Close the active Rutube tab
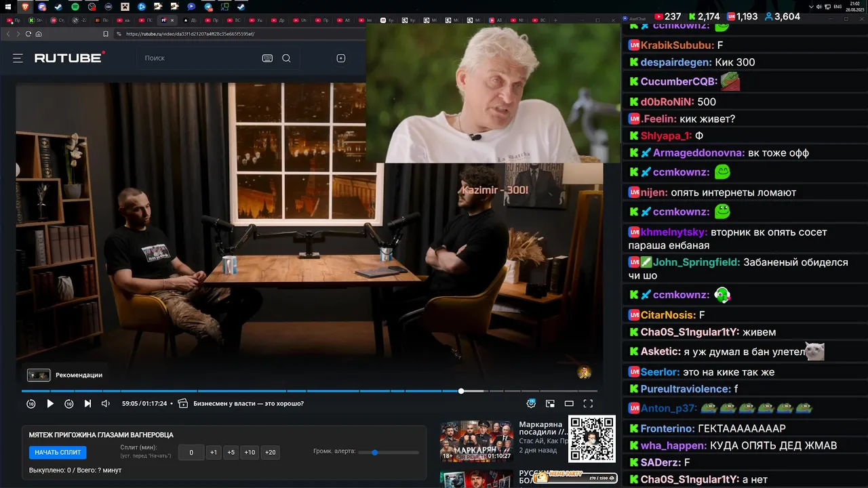The width and height of the screenshot is (868, 488). click(172, 20)
